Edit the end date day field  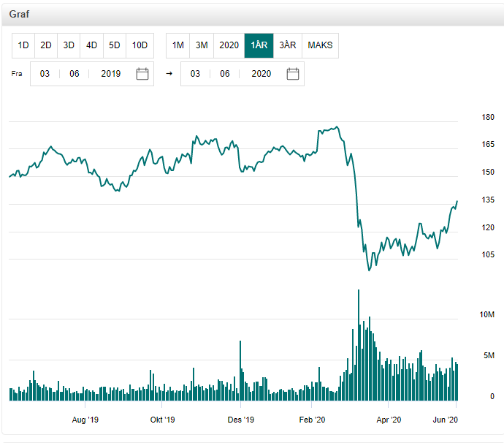click(195, 74)
